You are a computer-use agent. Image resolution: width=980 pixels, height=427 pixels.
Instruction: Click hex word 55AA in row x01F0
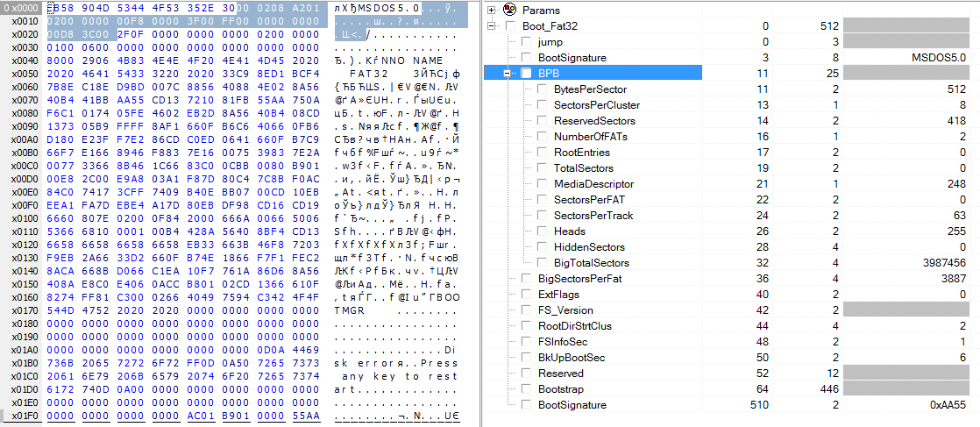[306, 415]
